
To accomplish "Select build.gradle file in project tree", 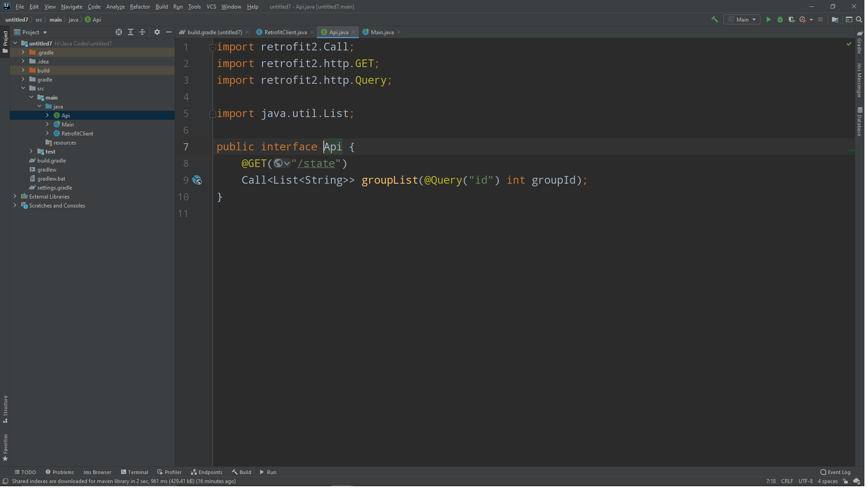I will (x=52, y=161).
